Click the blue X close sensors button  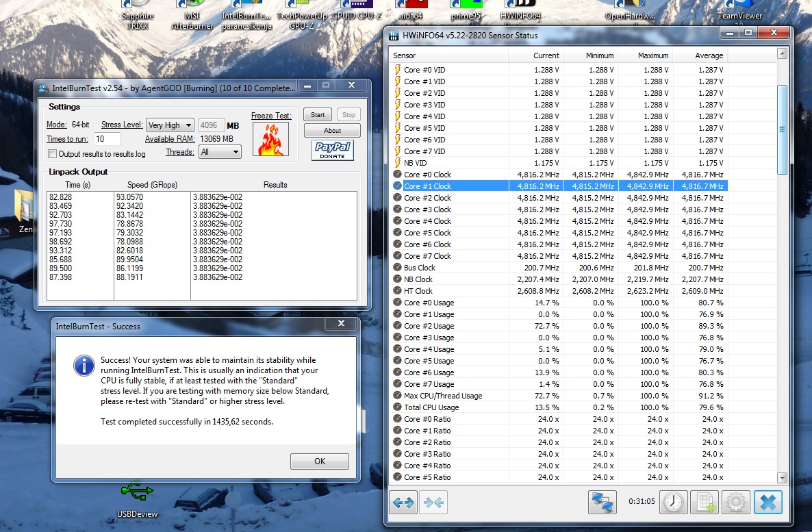click(768, 502)
